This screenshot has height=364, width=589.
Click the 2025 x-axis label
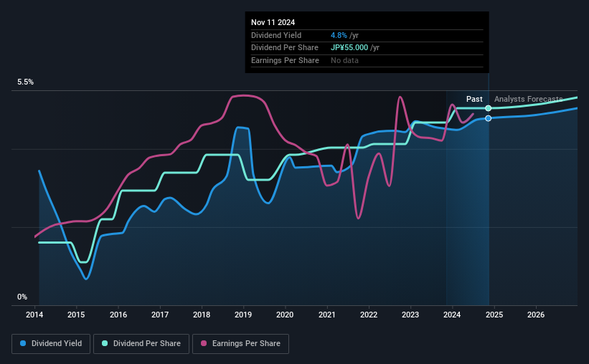(x=494, y=315)
